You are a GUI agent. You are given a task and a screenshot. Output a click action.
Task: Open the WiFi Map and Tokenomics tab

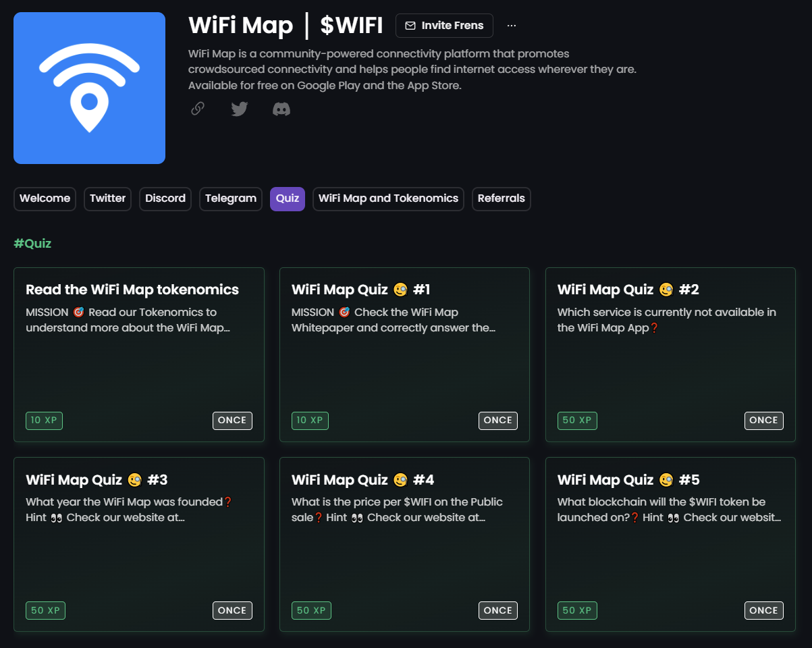[388, 198]
